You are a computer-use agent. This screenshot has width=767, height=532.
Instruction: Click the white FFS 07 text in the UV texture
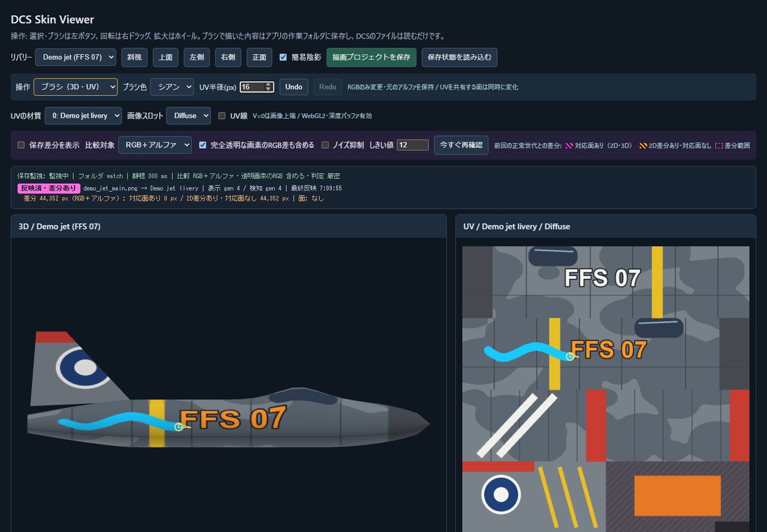click(602, 278)
